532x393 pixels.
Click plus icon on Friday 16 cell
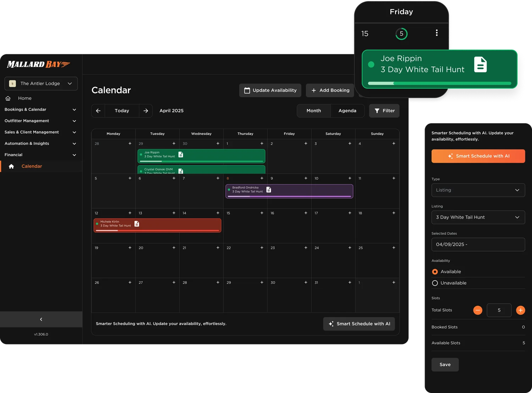click(306, 213)
